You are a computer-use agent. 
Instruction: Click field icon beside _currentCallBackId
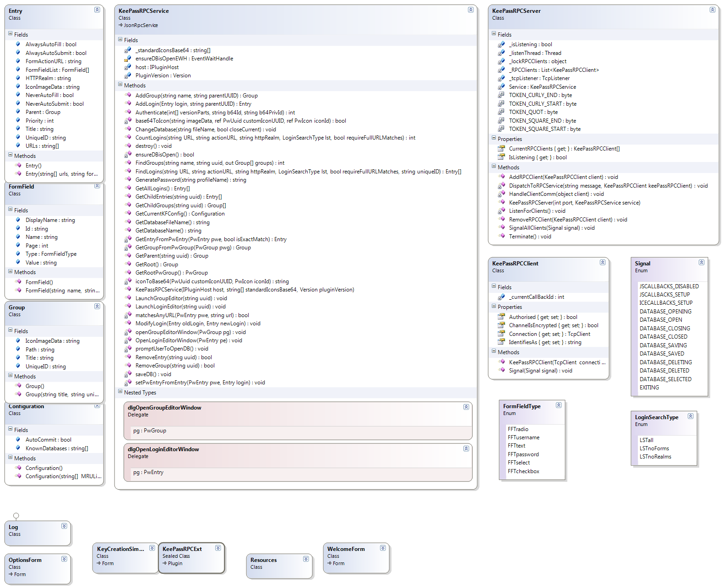pos(501,297)
